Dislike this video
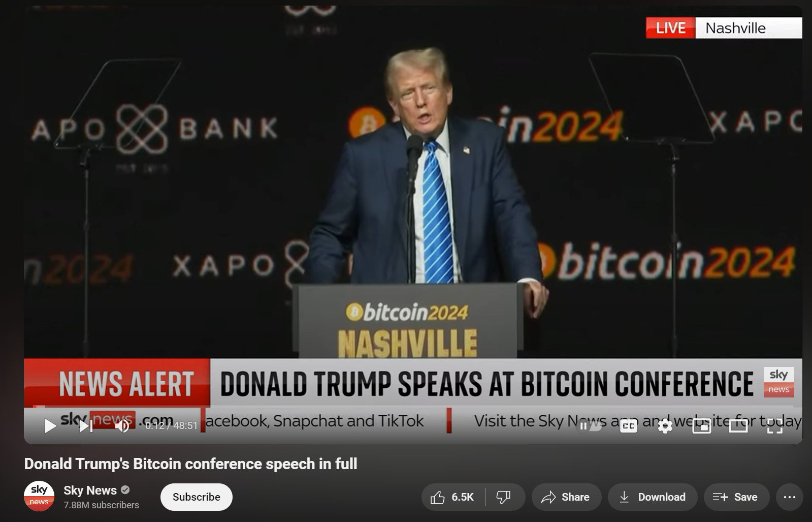 tap(504, 497)
